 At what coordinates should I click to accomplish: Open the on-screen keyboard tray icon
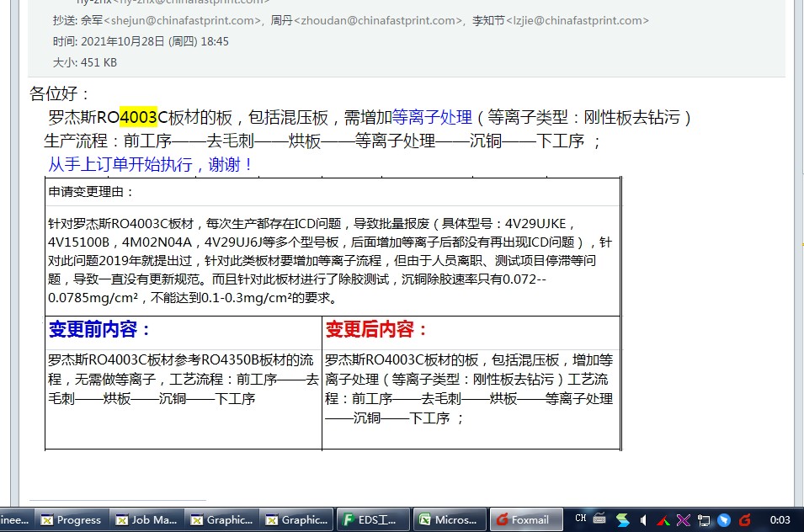click(599, 519)
